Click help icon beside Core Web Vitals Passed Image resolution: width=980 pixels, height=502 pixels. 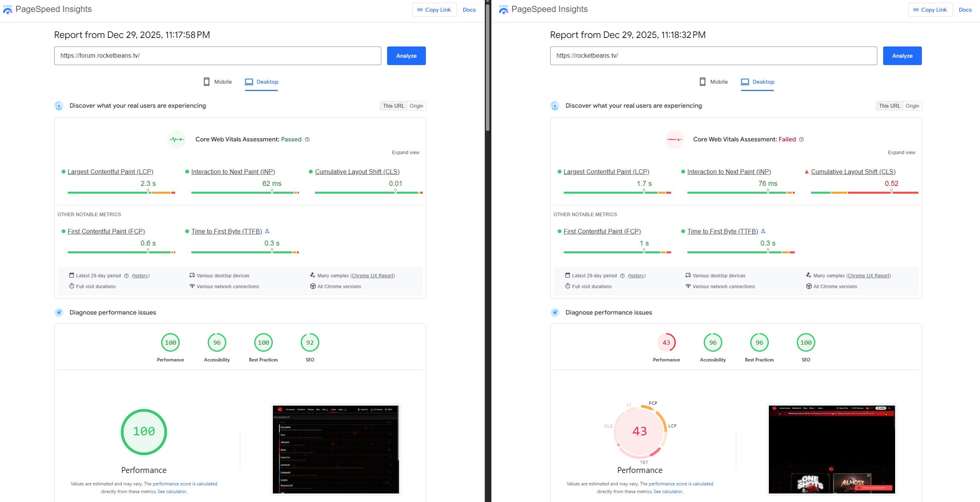tap(307, 139)
